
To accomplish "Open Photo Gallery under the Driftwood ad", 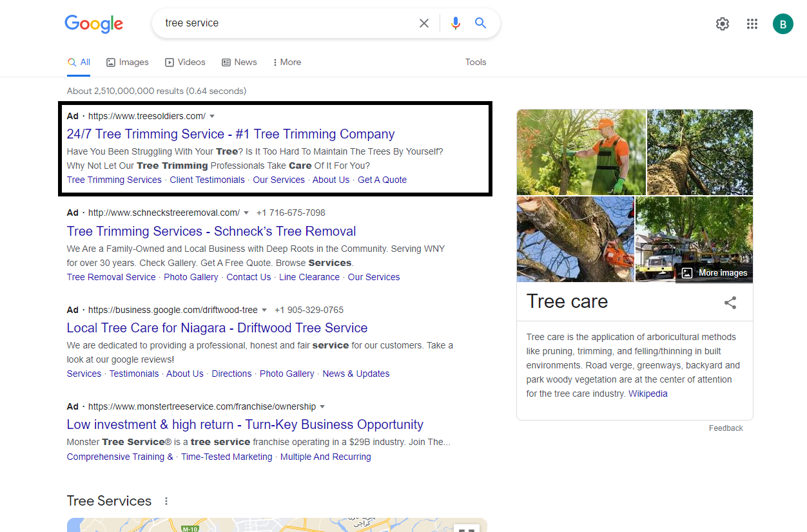I will tap(287, 374).
